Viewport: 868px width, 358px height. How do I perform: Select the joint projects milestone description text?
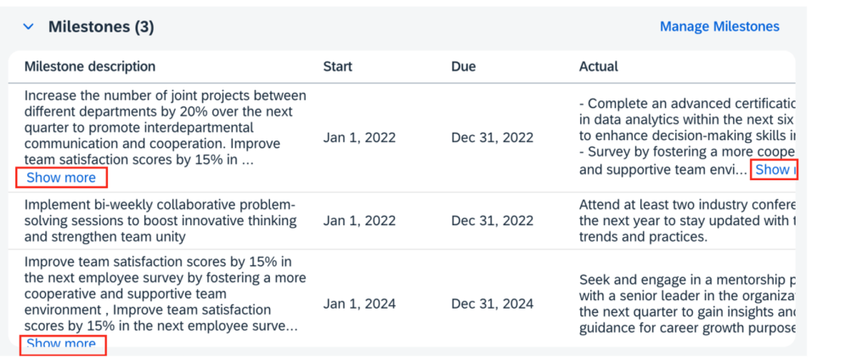point(165,127)
